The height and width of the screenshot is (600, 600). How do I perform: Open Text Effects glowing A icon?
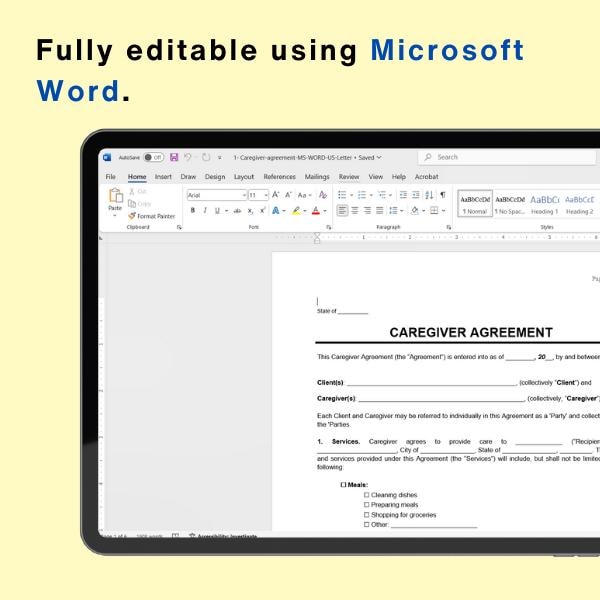(x=276, y=210)
